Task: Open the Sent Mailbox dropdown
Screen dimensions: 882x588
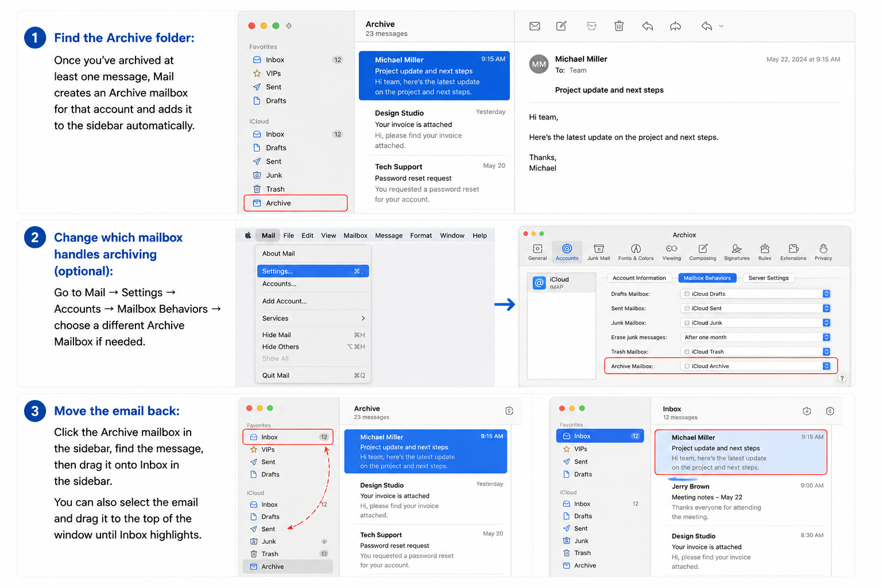Action: tap(755, 308)
